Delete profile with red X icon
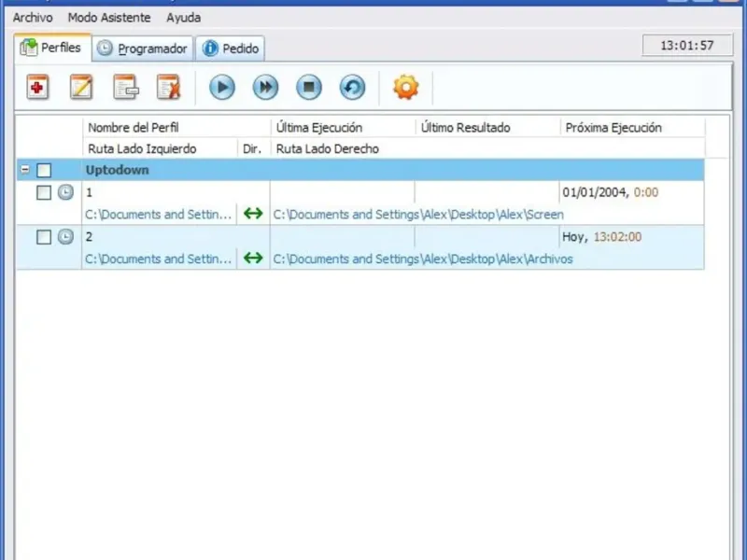The height and width of the screenshot is (560, 747). click(169, 87)
